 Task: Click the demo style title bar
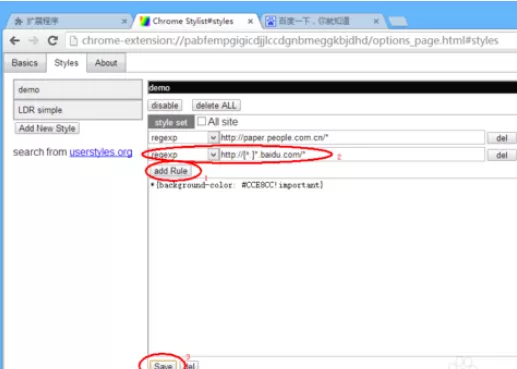pos(332,88)
